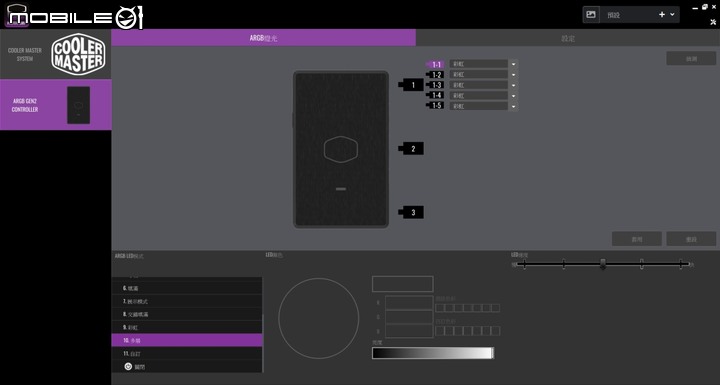Switch to the ARGB燈光 tab

coord(264,38)
